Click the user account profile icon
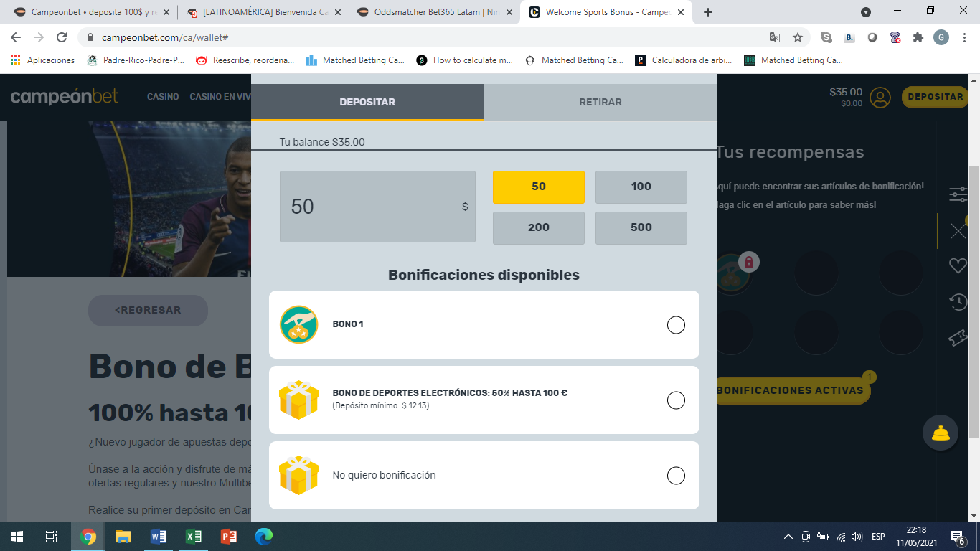 tap(880, 97)
